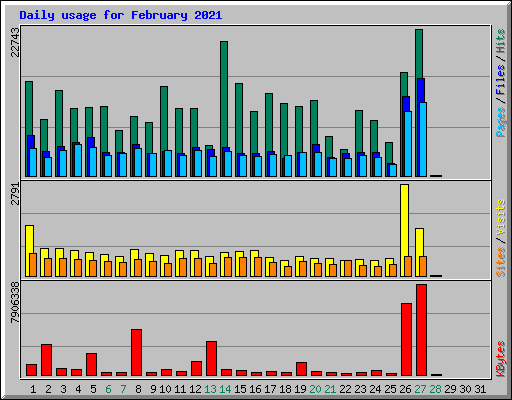Click the 'Files' legend label

[x=501, y=80]
